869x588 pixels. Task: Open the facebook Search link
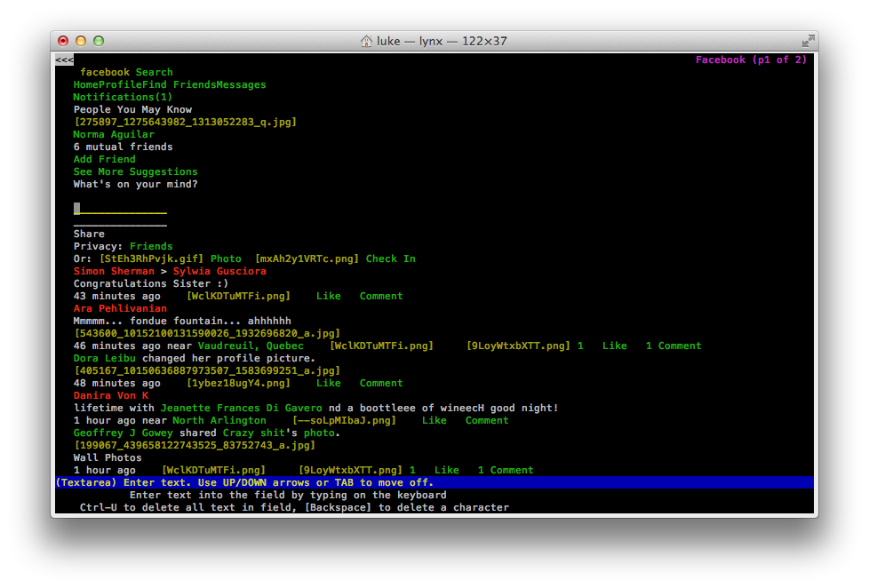click(x=126, y=73)
